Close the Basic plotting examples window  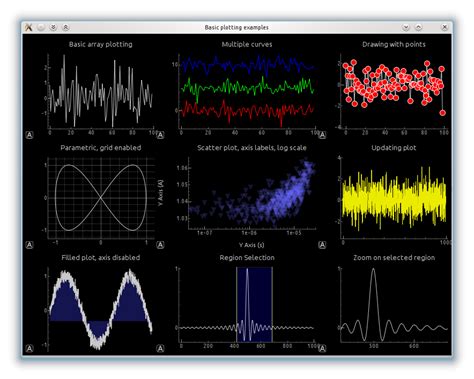pyautogui.click(x=444, y=27)
